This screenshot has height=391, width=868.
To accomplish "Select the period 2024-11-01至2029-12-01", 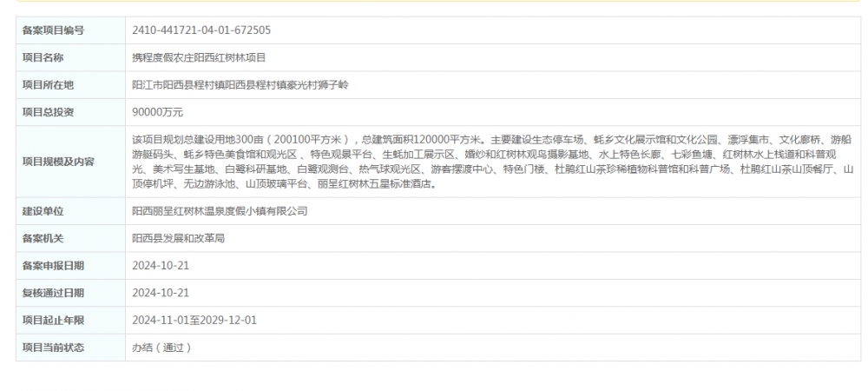I will 194,320.
